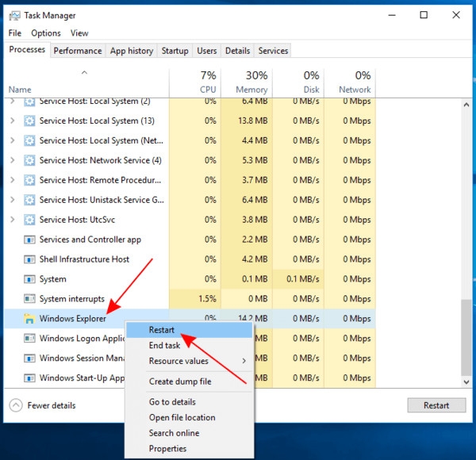The image size is (476, 460).
Task: Open the View menu
Action: pos(79,33)
